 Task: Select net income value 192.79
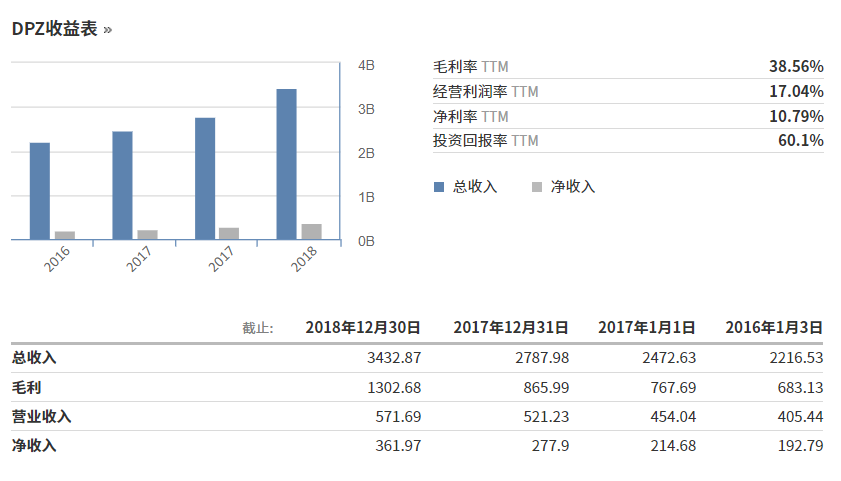coord(800,445)
